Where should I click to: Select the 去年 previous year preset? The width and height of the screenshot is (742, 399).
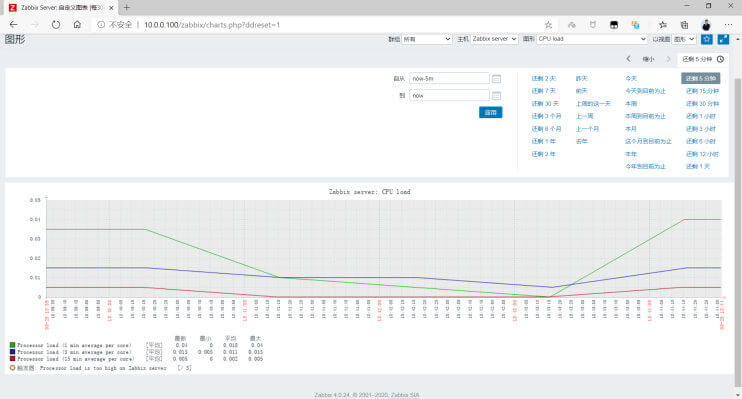click(582, 141)
